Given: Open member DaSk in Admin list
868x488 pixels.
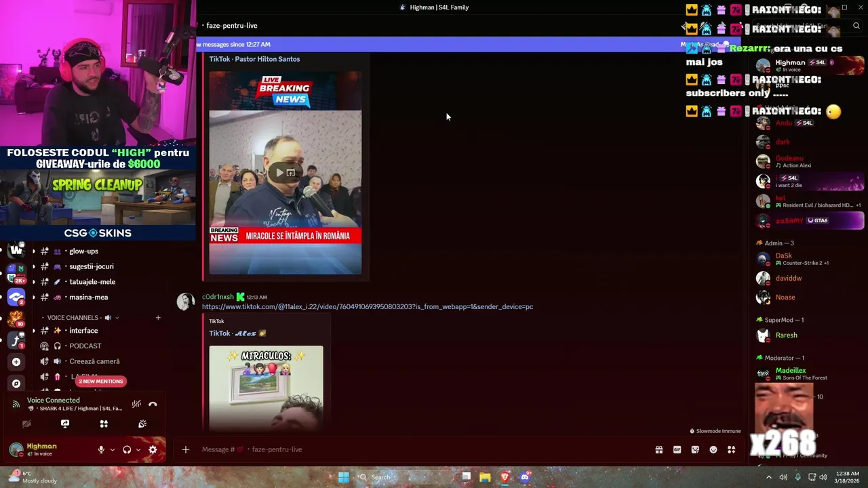Looking at the screenshot, I should (783, 256).
